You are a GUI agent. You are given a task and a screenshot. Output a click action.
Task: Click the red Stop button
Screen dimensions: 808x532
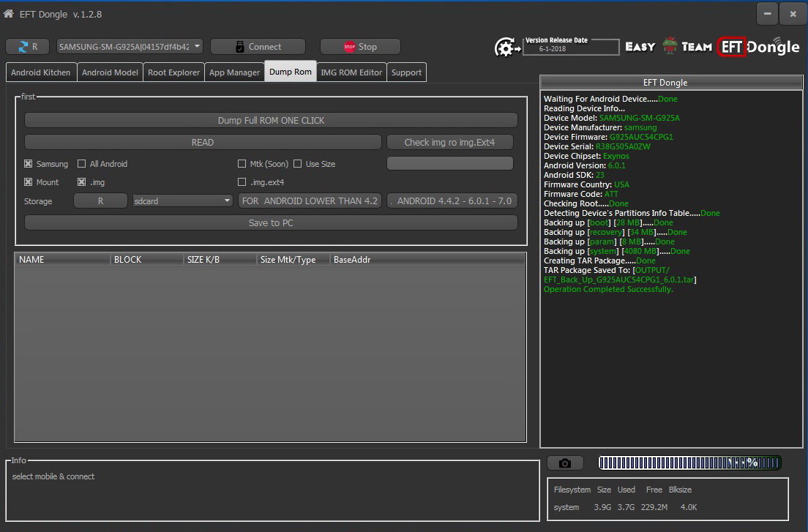coord(360,46)
